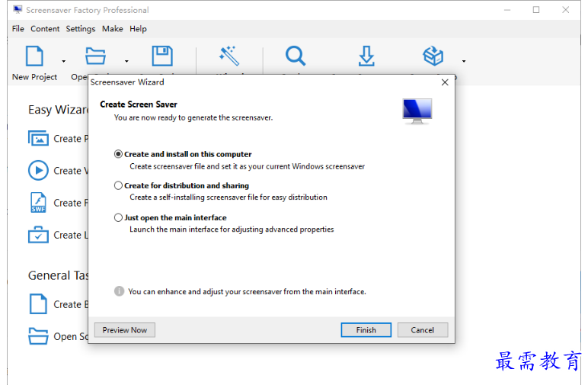Click the briefcase checkmark icon in Easy Wizard

[38, 235]
